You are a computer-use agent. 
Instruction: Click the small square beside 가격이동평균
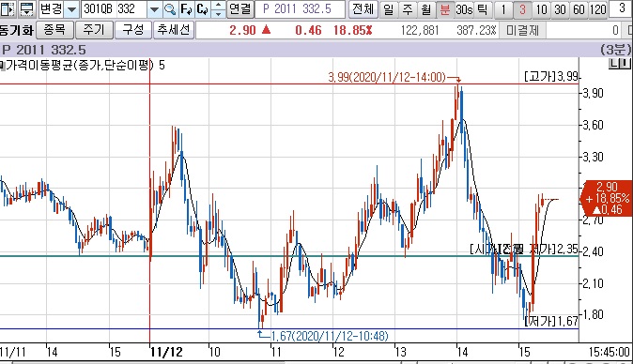click(x=2, y=66)
